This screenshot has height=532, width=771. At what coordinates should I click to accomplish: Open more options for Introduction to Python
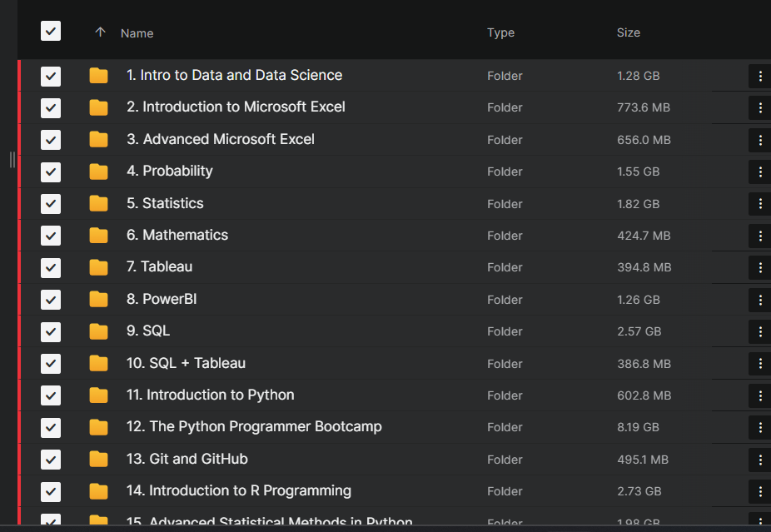759,395
